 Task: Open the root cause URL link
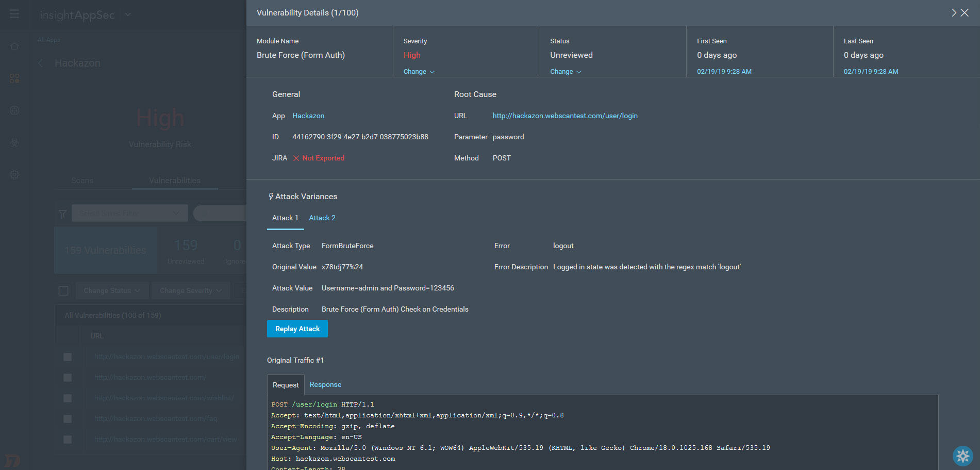pos(565,116)
